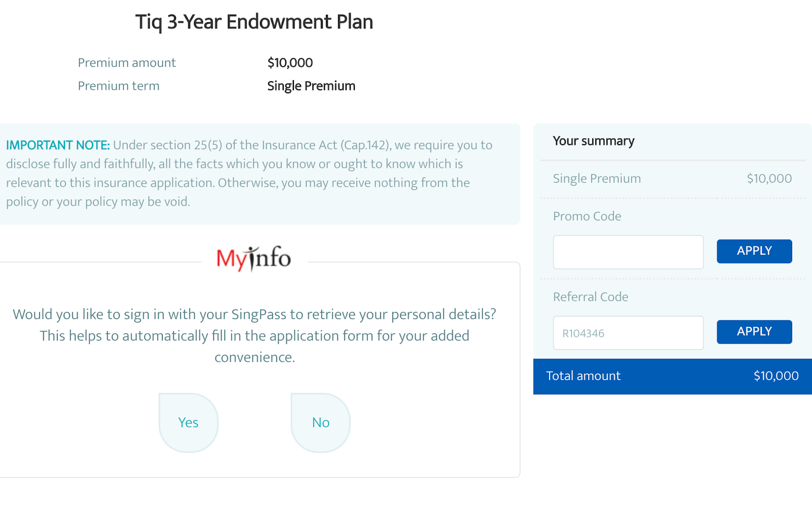
Task: Click the MyInfo logo
Action: pyautogui.click(x=254, y=258)
